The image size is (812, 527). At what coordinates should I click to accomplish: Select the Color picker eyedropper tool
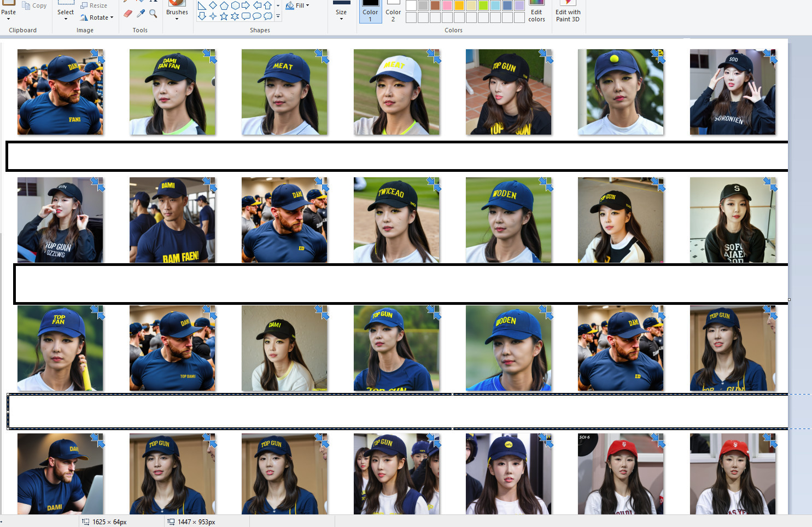point(141,14)
